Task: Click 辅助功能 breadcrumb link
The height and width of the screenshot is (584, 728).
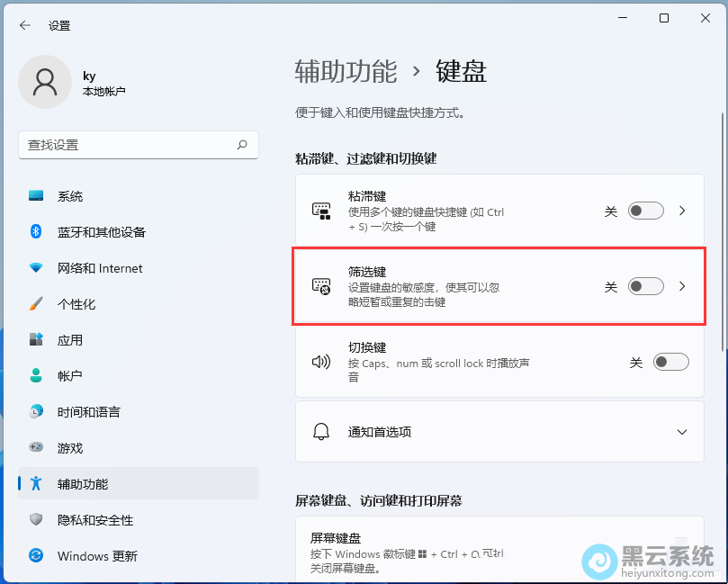Action: [346, 72]
